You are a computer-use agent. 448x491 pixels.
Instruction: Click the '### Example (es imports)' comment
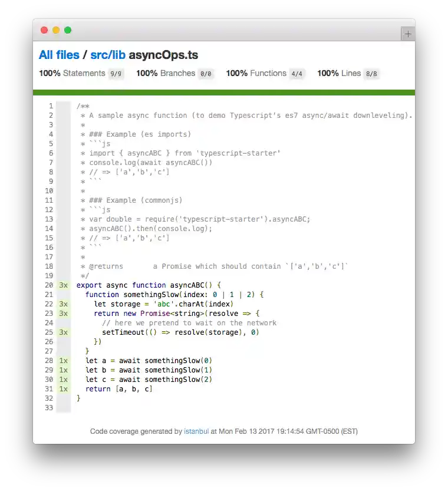[x=136, y=134]
